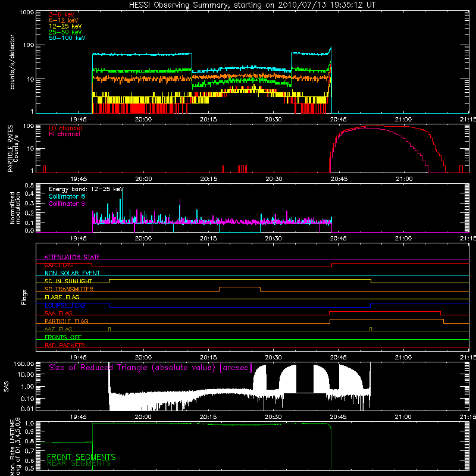Click the 21:00 tick label under particle rates
The height and width of the screenshot is (476, 476).
tap(404, 179)
